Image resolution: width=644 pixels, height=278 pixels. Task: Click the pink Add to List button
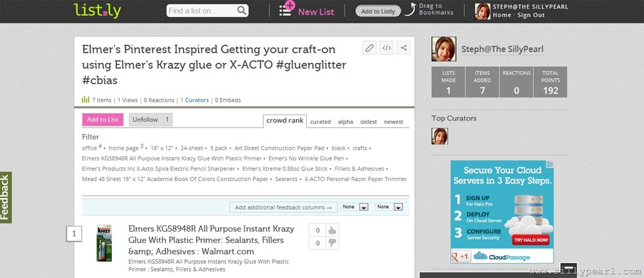(103, 120)
